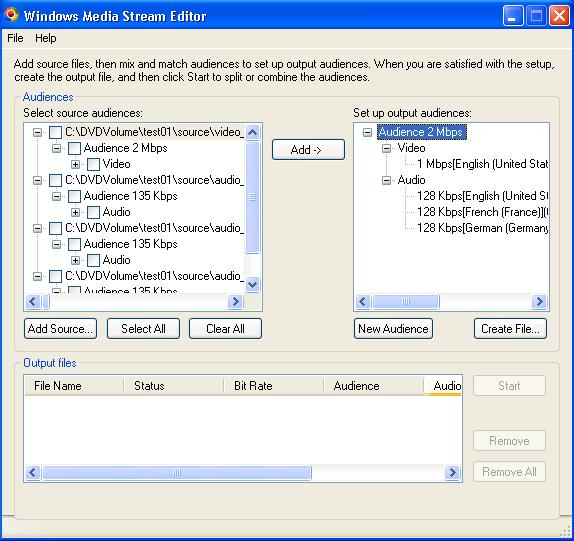Collapse output Audience 2 Mbps node
Screen dimensions: 574x541
[x=367, y=132]
